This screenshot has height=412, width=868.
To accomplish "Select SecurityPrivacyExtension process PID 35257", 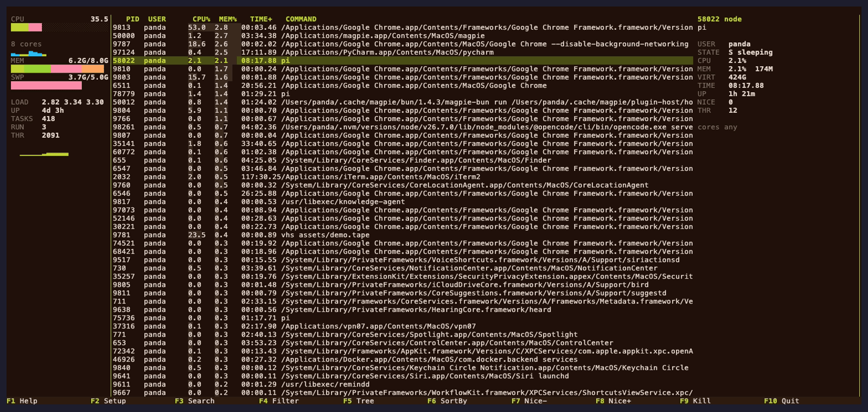I will point(403,276).
